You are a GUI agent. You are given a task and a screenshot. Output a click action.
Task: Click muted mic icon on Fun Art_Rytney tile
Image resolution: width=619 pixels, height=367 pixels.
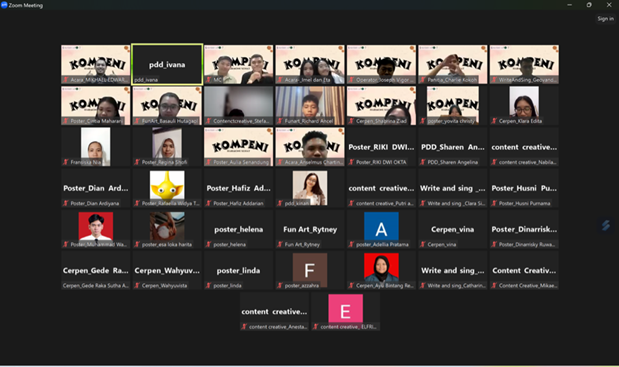pyautogui.click(x=280, y=244)
